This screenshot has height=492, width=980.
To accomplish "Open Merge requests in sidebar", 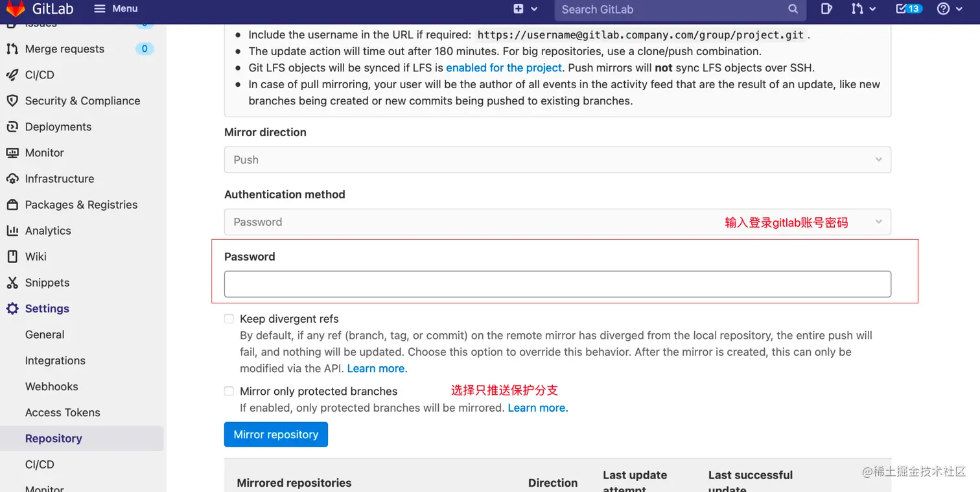I will pos(64,49).
